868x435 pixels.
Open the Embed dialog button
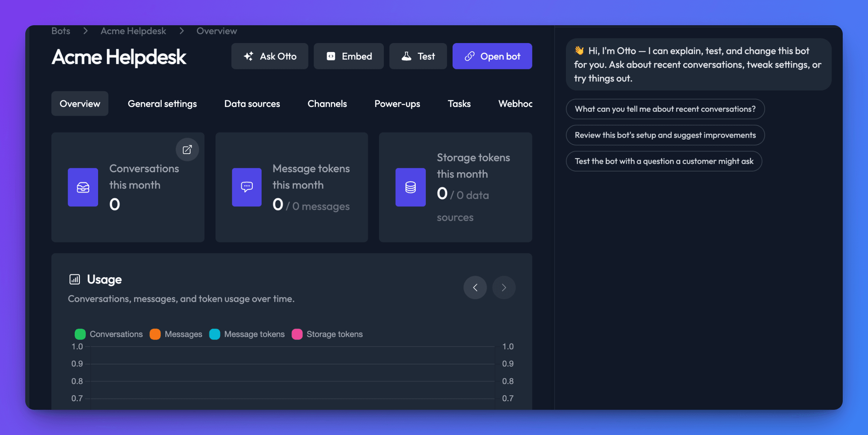[349, 56]
